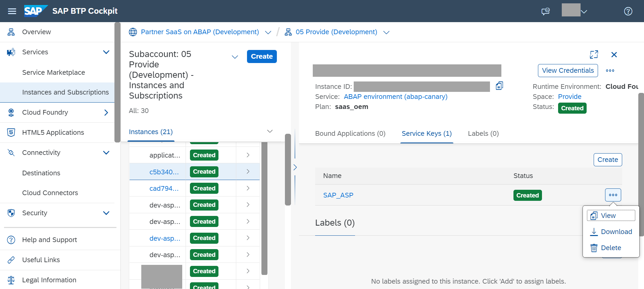Image resolution: width=644 pixels, height=289 pixels.
Task: Expand the Cloud Foundry section chevron
Action: 106,112
